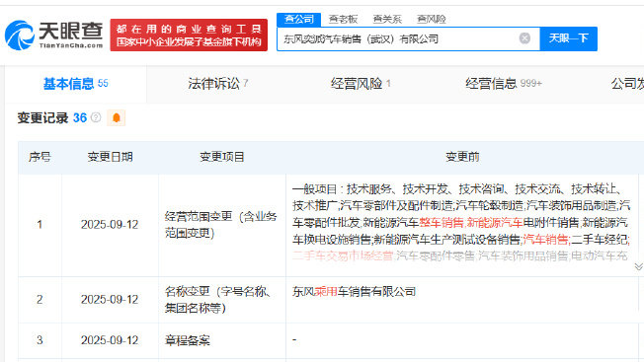Click the 变更记录 section heading
Viewport: 644px width, 362px height.
[x=42, y=118]
